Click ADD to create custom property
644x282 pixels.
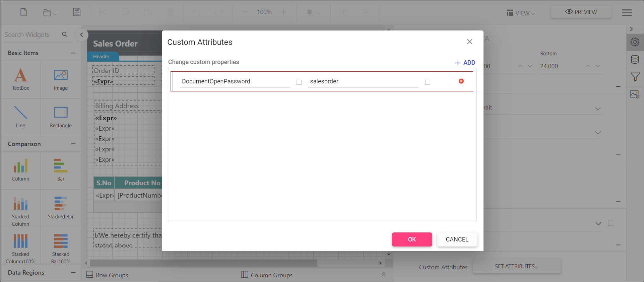tap(465, 63)
